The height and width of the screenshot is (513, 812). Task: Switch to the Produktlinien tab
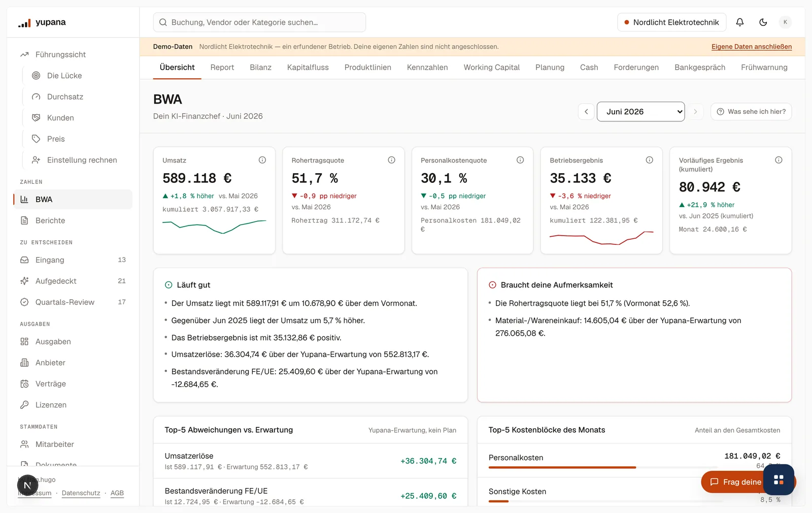pos(367,68)
